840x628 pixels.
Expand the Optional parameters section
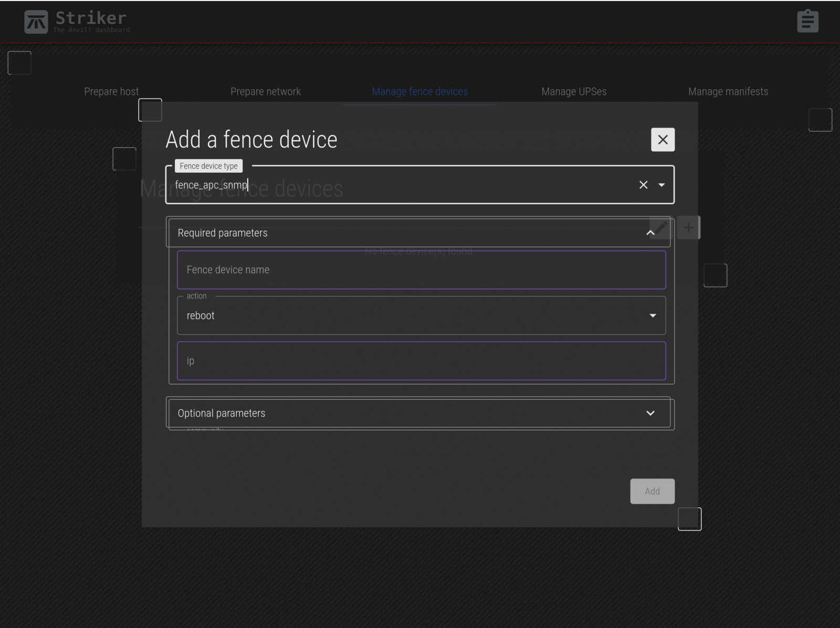coord(650,413)
